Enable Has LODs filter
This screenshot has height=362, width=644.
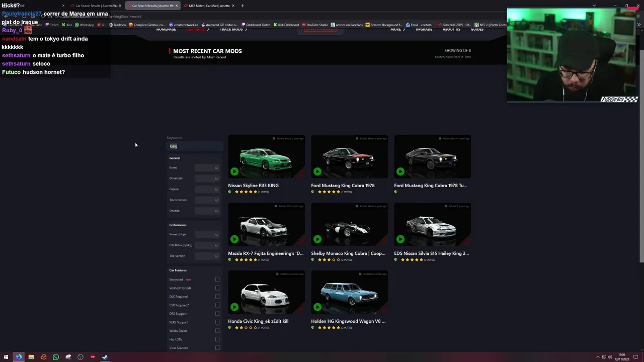click(x=217, y=339)
